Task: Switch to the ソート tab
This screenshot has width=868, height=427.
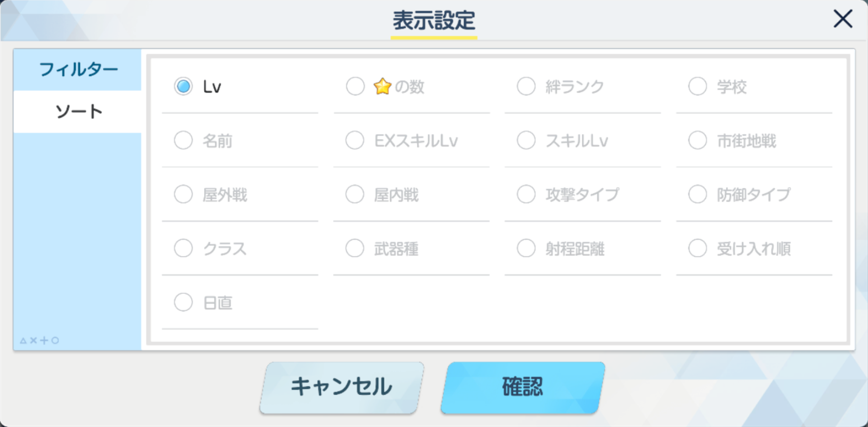Action: (x=78, y=111)
